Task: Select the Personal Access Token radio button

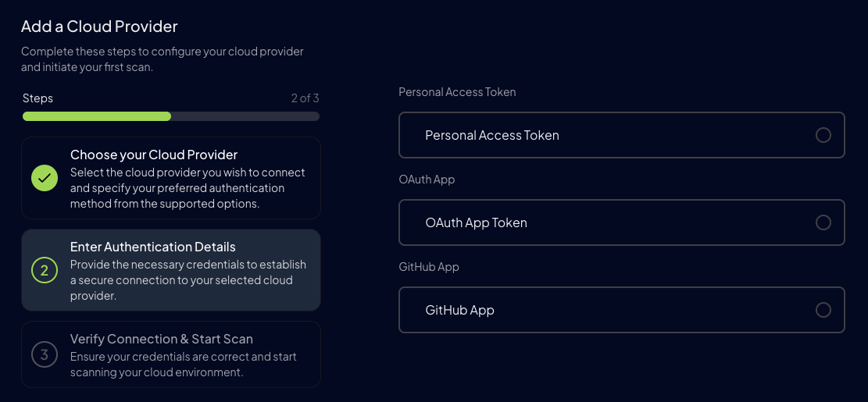Action: (x=823, y=135)
